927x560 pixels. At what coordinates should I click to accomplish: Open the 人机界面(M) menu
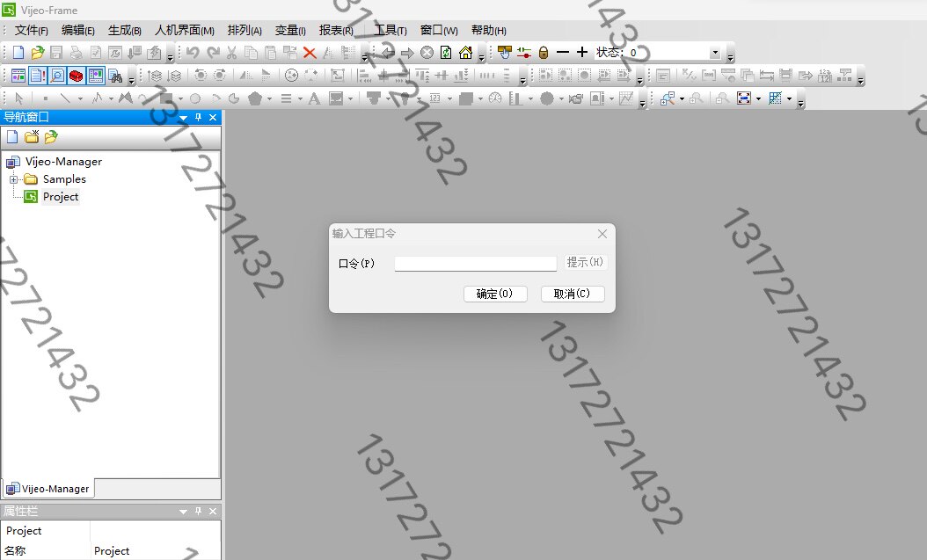click(x=185, y=30)
